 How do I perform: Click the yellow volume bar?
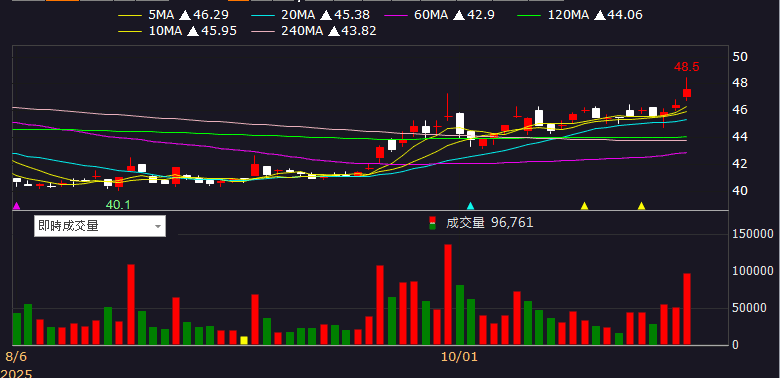click(244, 340)
